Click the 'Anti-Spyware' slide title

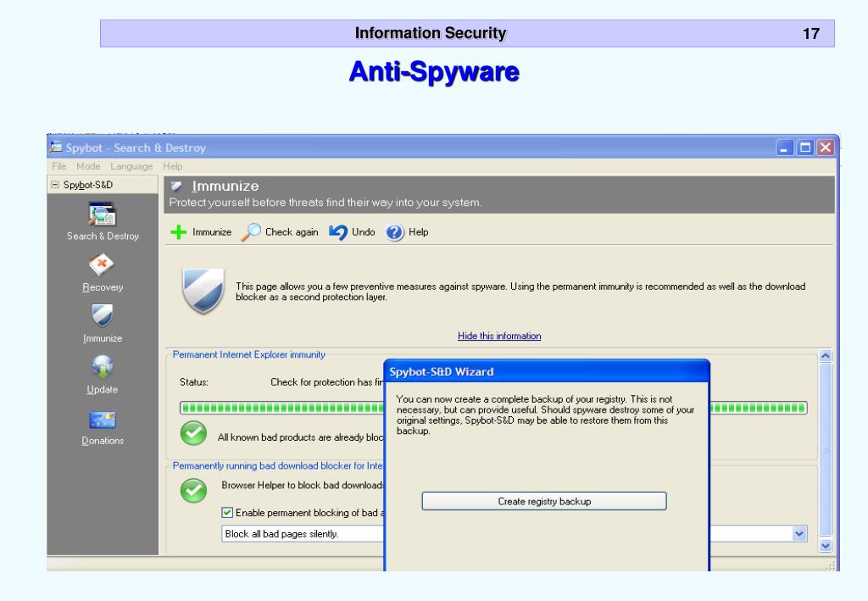[x=434, y=72]
